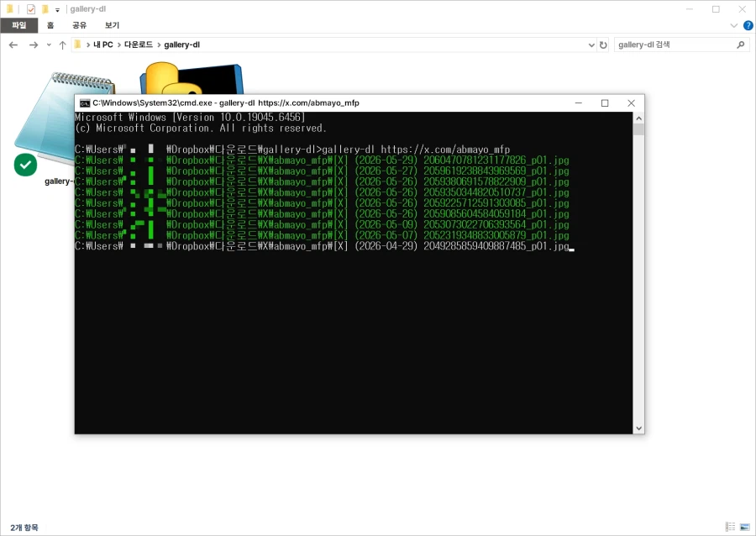Click the line ending 2059350344820510737_p01.jpg

pos(322,192)
